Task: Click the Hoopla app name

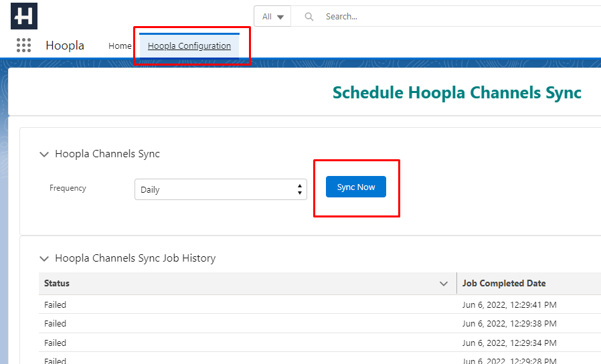Action: pos(65,45)
